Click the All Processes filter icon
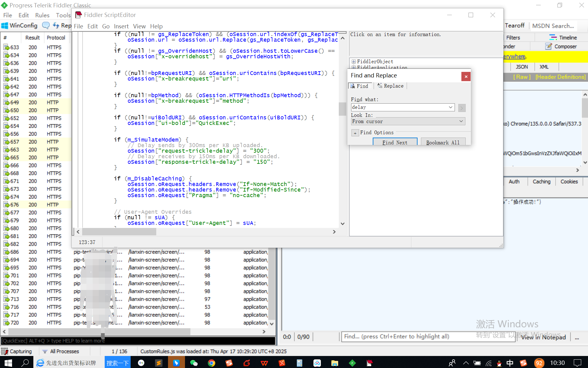The height and width of the screenshot is (368, 588). 45,351
